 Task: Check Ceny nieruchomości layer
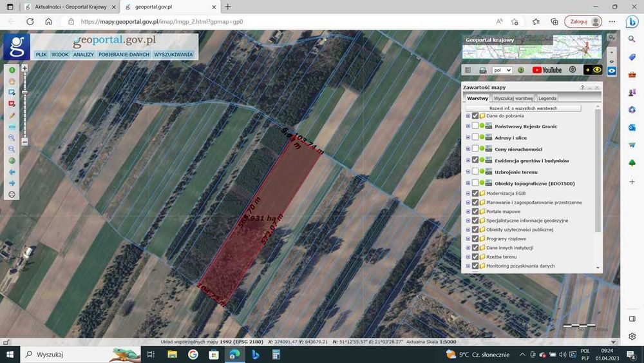click(x=475, y=149)
